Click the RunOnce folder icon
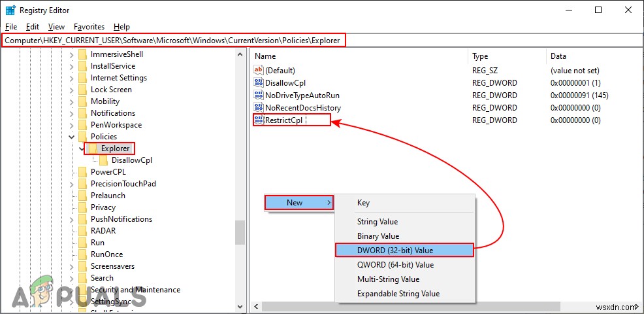Screen dimensions: 644x314 tap(82, 254)
